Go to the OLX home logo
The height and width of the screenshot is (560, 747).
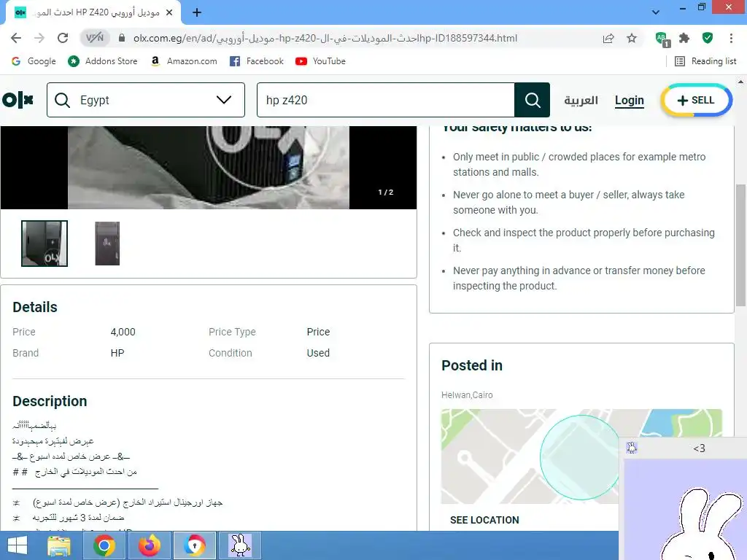click(18, 100)
